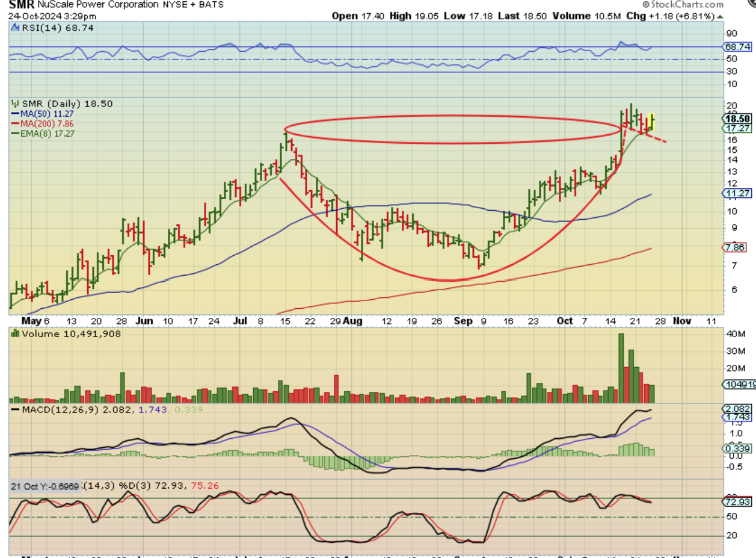Click the 1.743 signal tag on right axis
This screenshot has width=756, height=558.
738,418
